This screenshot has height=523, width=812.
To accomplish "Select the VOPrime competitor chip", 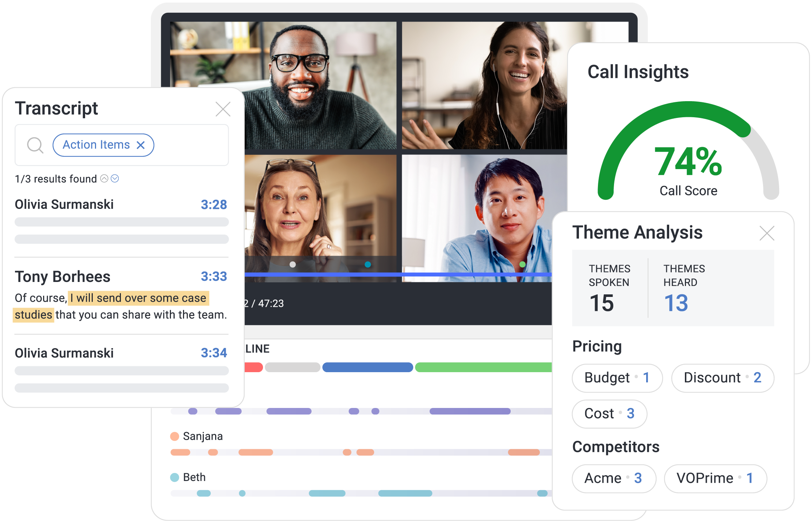I will pyautogui.click(x=715, y=478).
